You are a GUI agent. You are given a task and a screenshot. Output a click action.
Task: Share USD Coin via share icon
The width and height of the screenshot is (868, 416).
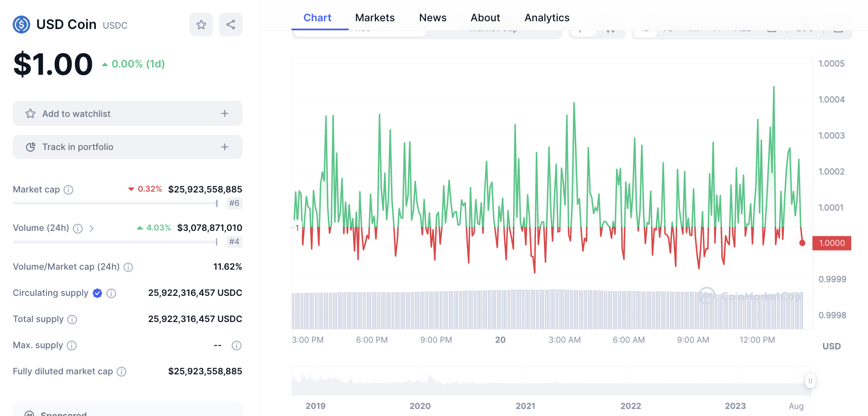point(231,25)
